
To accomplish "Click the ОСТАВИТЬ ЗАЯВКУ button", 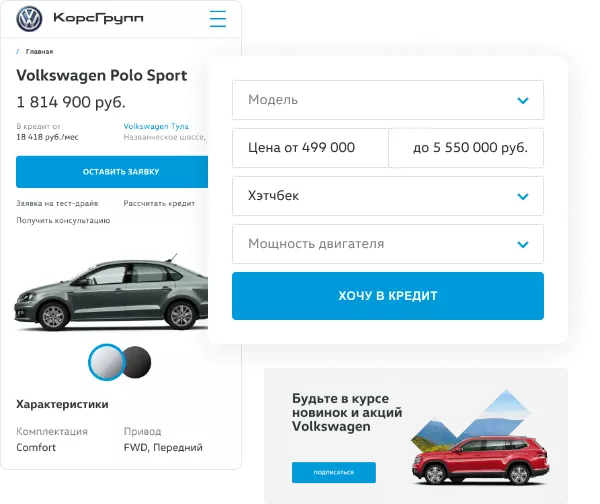I will 112,172.
